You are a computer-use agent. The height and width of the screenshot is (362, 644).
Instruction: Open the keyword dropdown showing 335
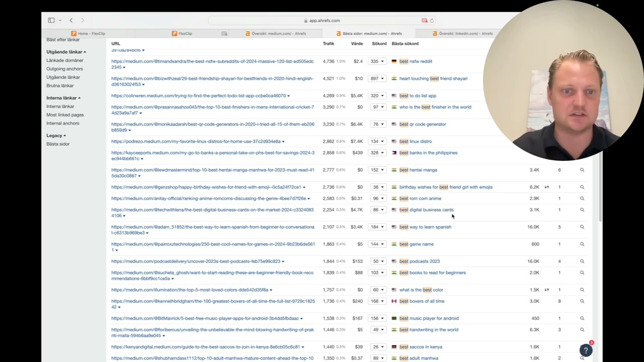(x=376, y=61)
